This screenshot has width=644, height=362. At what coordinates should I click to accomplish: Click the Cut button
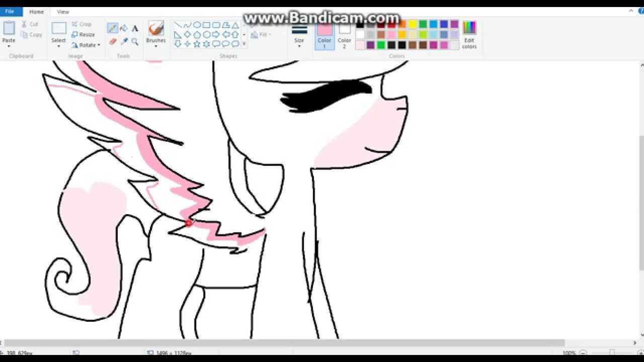tap(30, 24)
